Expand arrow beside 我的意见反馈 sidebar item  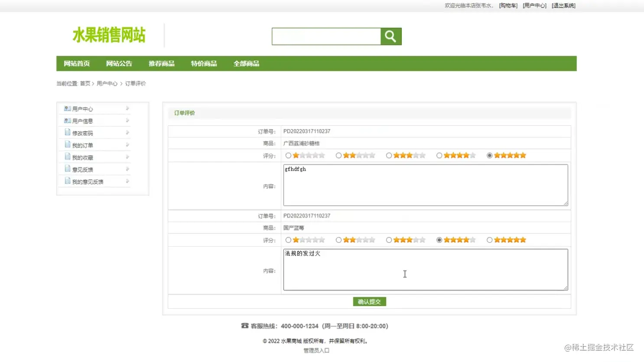coord(127,181)
